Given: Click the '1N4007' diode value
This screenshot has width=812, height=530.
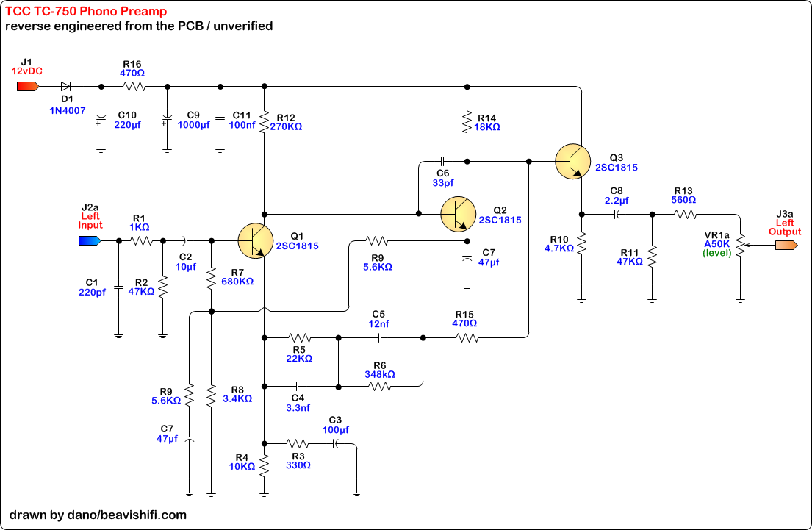Looking at the screenshot, I should (x=68, y=110).
